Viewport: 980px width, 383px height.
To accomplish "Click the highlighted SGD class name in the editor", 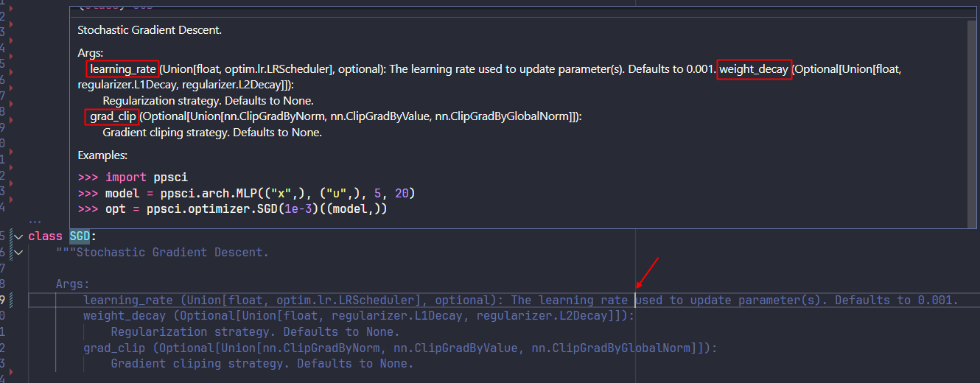I will [80, 236].
